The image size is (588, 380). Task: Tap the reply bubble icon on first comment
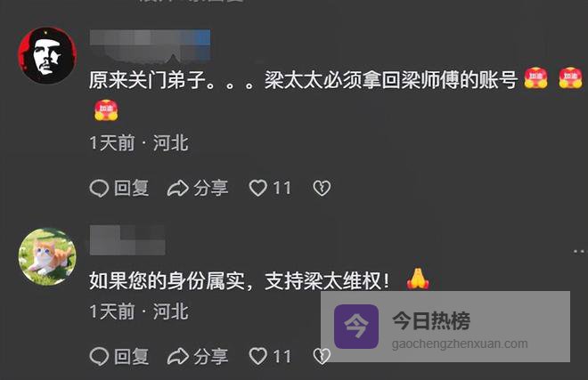[x=99, y=188]
